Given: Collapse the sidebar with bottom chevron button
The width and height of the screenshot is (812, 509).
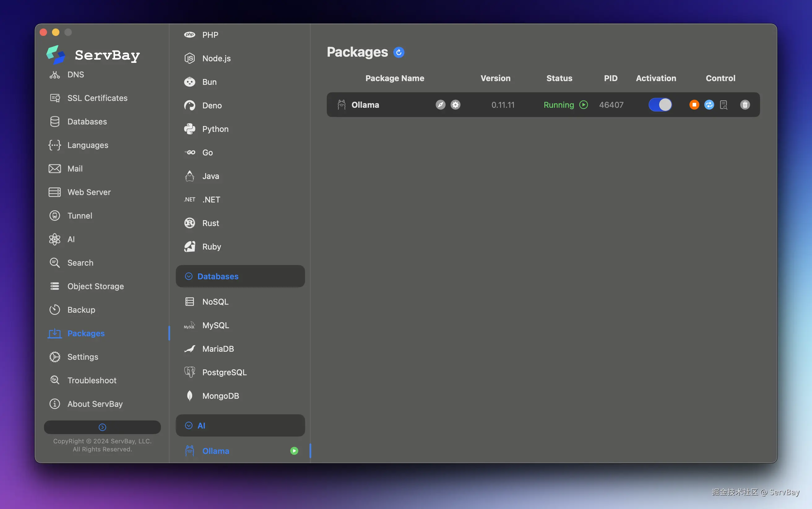Looking at the screenshot, I should click(102, 427).
